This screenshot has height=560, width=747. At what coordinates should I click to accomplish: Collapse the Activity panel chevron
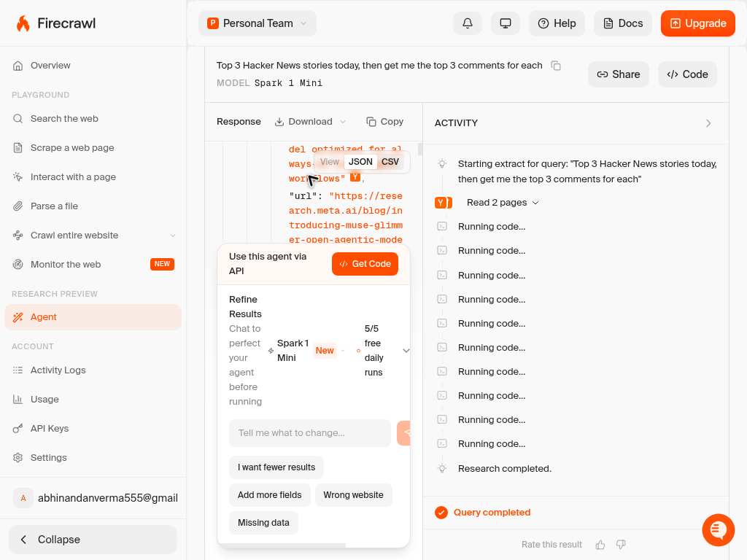point(708,122)
